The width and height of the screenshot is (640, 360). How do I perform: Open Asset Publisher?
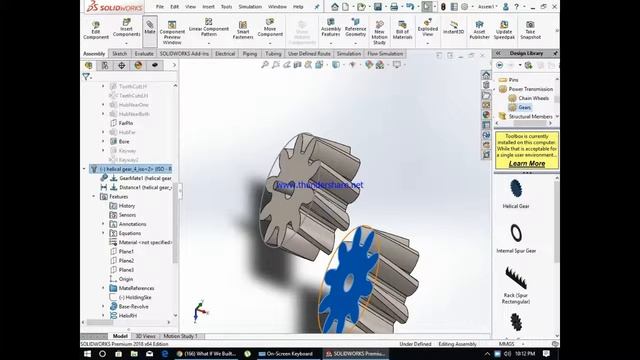(479, 31)
